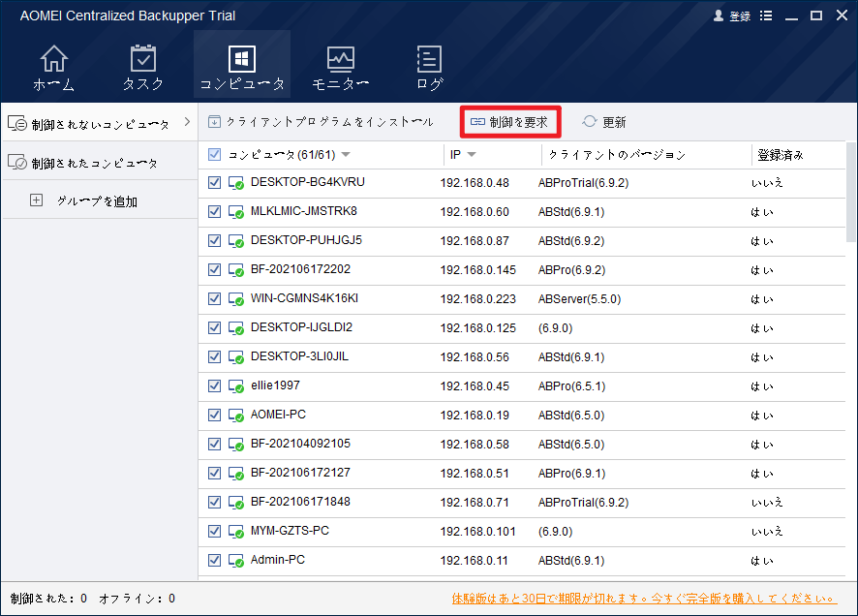Image resolution: width=858 pixels, height=616 pixels.
Task: Click the computer icon for DESKTOP-PUHJGJ5
Action: point(236,241)
